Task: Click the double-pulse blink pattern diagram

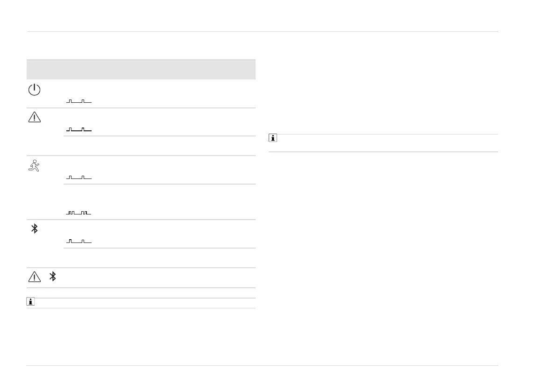Action: 79,213
